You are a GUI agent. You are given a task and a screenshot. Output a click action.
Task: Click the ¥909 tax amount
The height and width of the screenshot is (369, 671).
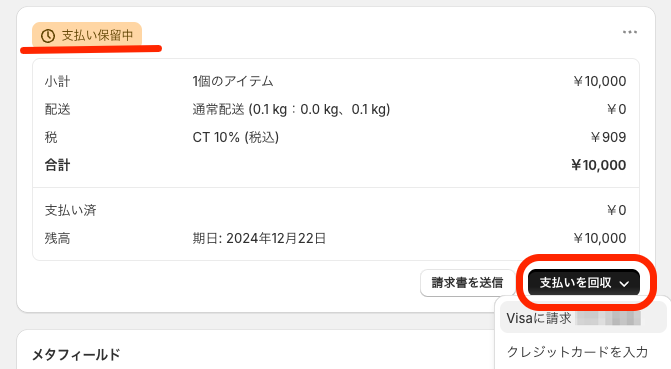point(608,137)
